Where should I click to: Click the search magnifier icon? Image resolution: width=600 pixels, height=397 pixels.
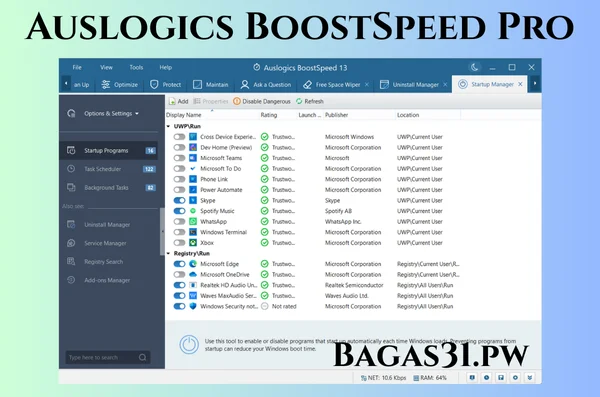(143, 357)
